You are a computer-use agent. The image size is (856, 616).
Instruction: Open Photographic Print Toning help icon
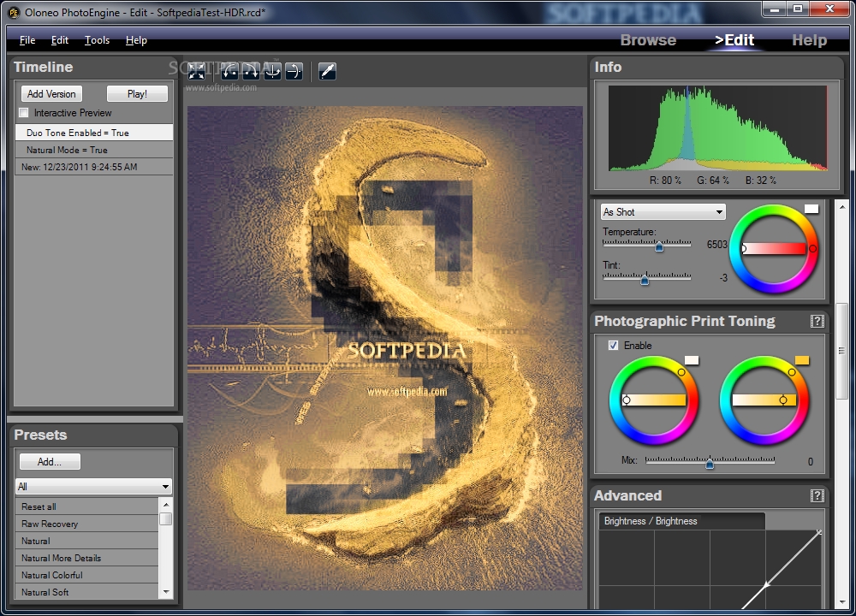(x=817, y=322)
